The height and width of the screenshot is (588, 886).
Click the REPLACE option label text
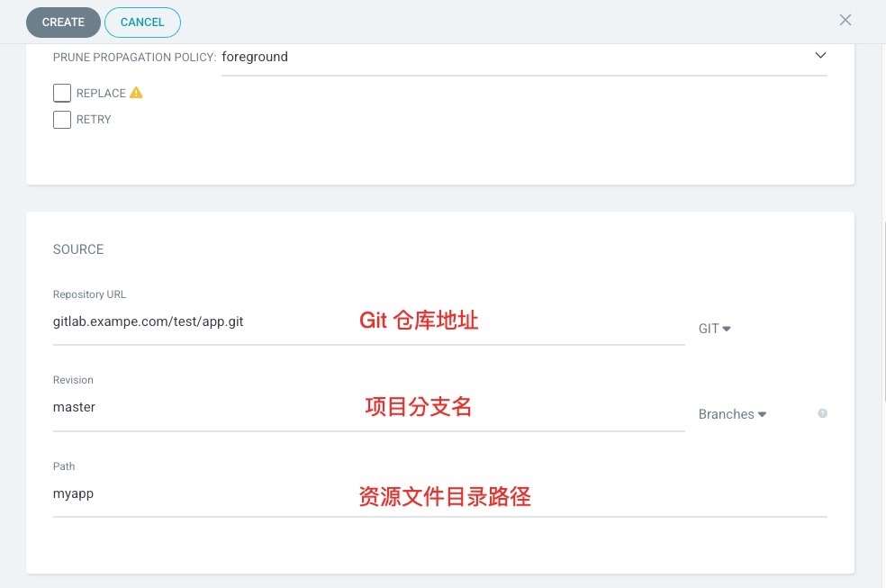pyautogui.click(x=101, y=94)
